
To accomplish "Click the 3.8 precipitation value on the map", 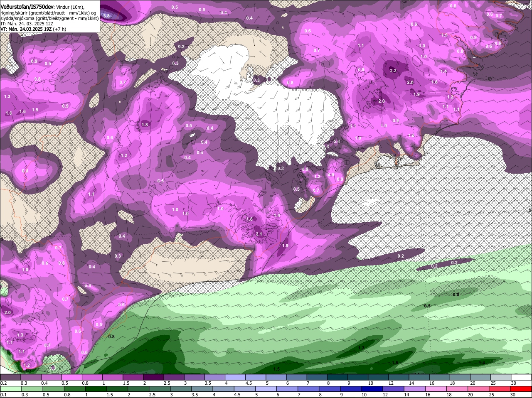I will point(106,16).
